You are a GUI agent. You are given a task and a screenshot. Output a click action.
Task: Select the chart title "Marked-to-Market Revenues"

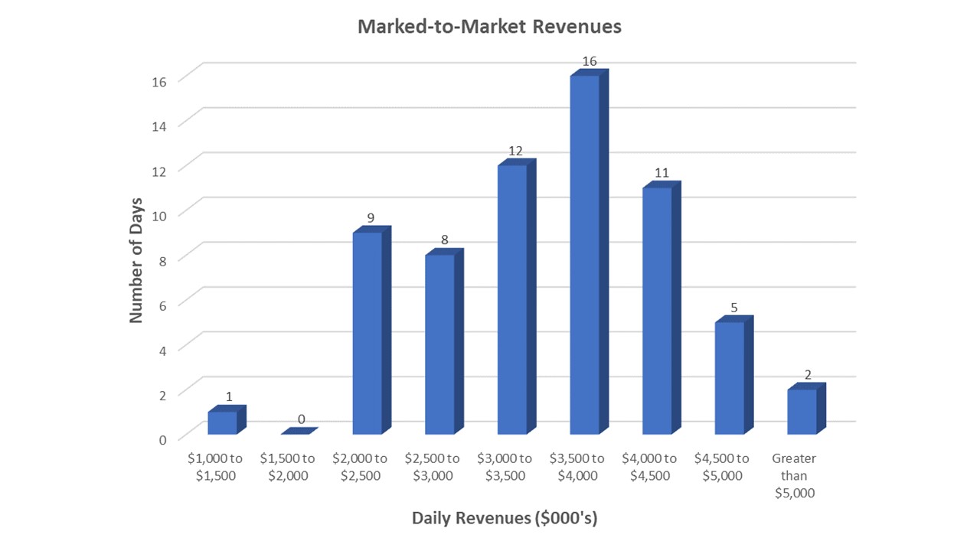pos(489,26)
